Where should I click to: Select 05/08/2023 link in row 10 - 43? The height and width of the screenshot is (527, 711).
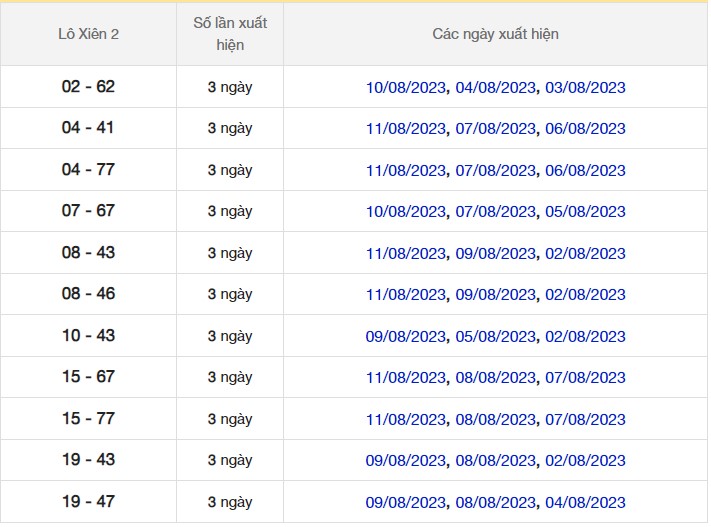click(496, 336)
